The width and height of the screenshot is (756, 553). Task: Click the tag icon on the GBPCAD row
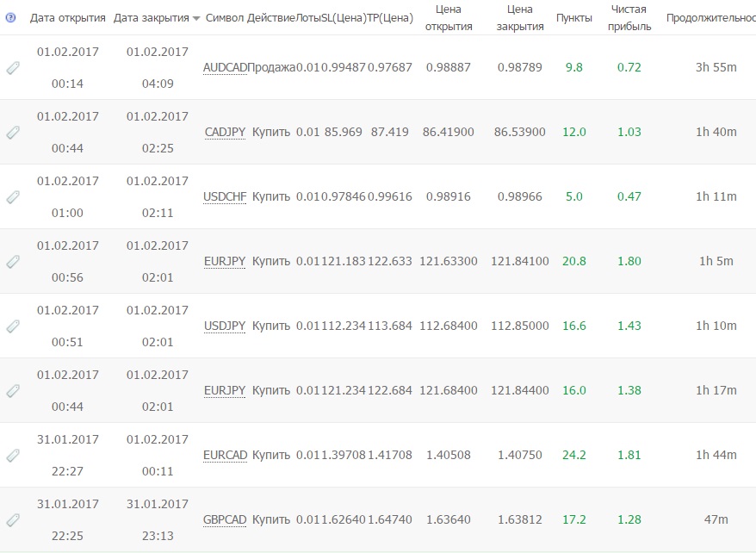pos(13,520)
